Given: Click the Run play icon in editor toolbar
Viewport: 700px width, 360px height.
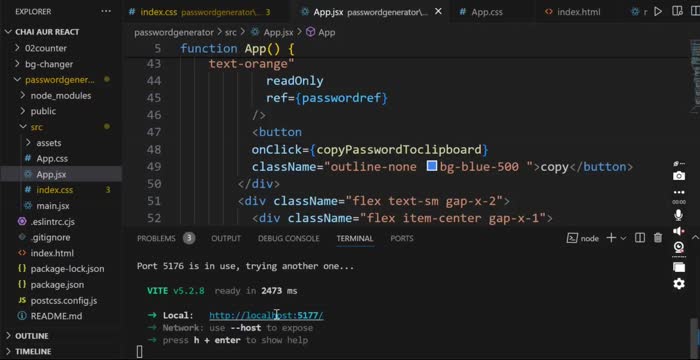Looking at the screenshot, I should (x=658, y=12).
